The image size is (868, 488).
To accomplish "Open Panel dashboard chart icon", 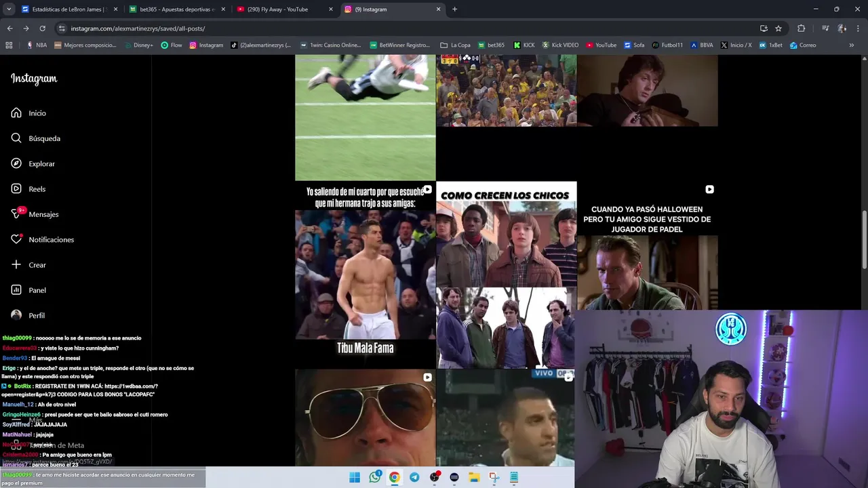I will pyautogui.click(x=16, y=290).
